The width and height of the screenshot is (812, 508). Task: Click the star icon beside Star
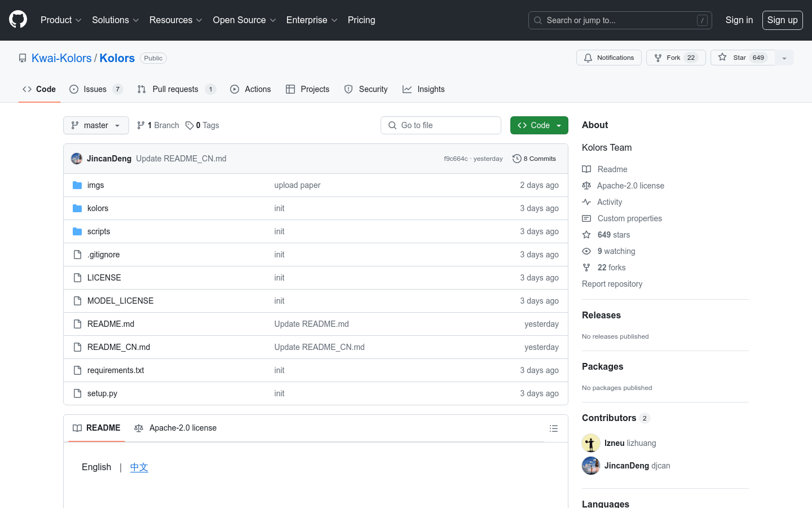tap(722, 58)
